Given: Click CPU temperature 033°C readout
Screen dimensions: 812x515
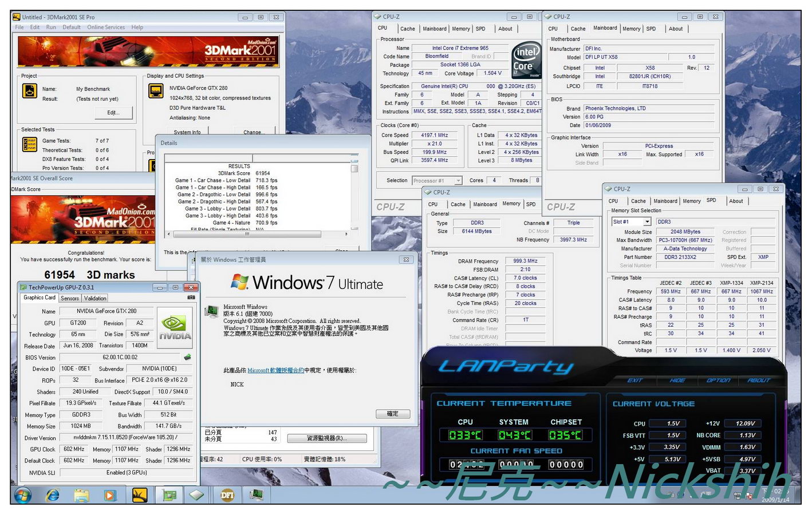Looking at the screenshot, I should click(465, 435).
